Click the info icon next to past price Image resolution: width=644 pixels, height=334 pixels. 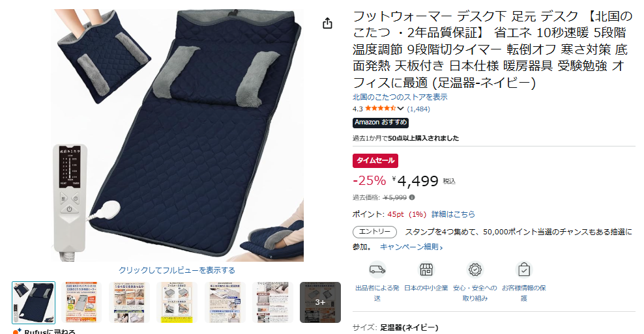click(412, 197)
